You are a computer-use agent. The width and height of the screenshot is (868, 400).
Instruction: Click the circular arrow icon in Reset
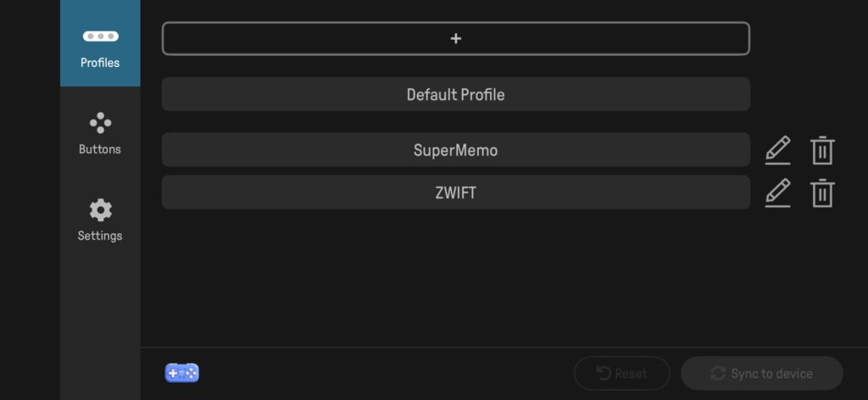coord(604,373)
